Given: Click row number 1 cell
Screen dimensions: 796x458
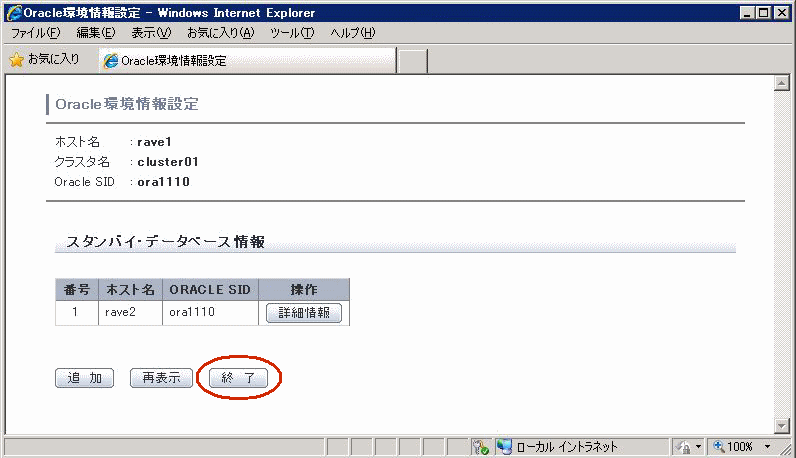Looking at the screenshot, I should pos(75,312).
